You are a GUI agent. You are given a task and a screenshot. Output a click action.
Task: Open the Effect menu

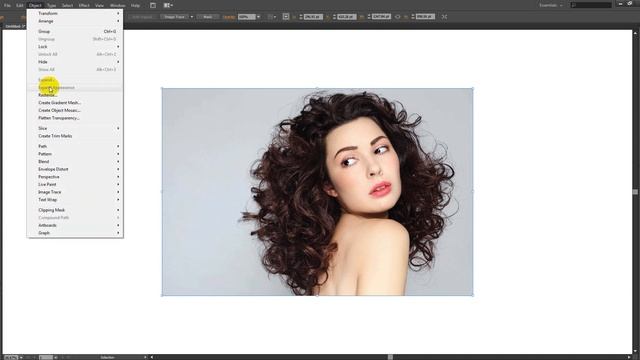coord(84,5)
